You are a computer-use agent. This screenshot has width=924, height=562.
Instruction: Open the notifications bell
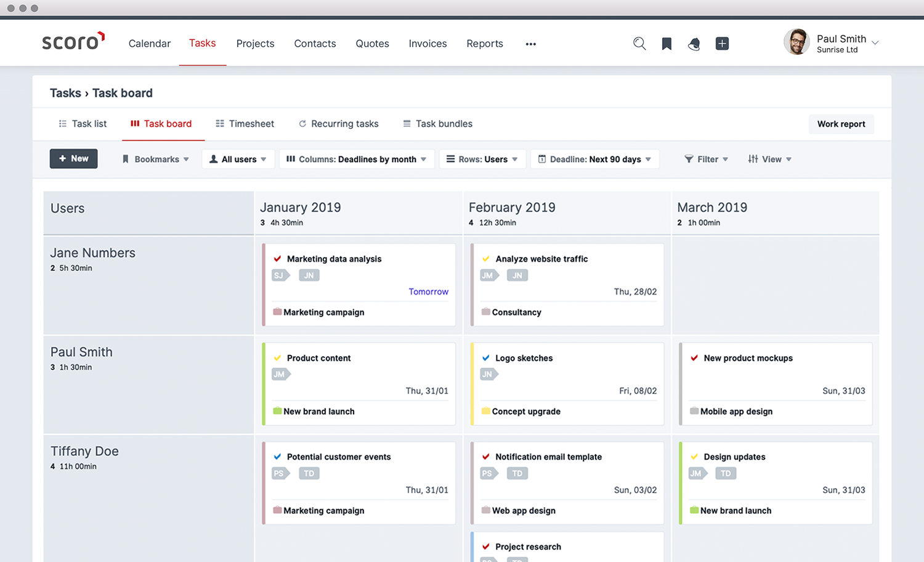pos(694,44)
